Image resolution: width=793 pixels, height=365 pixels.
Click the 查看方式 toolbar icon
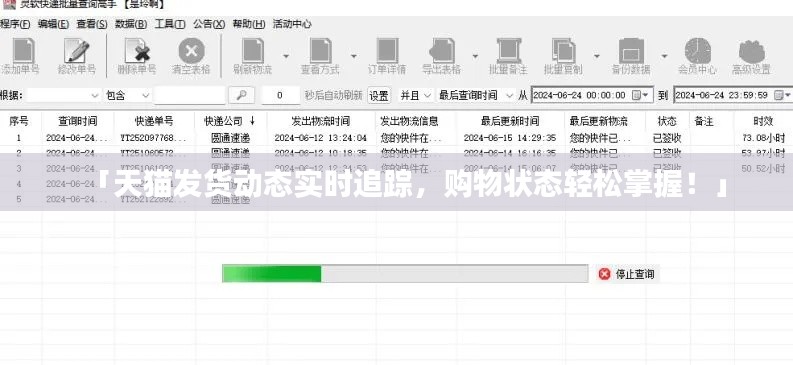[x=320, y=51]
